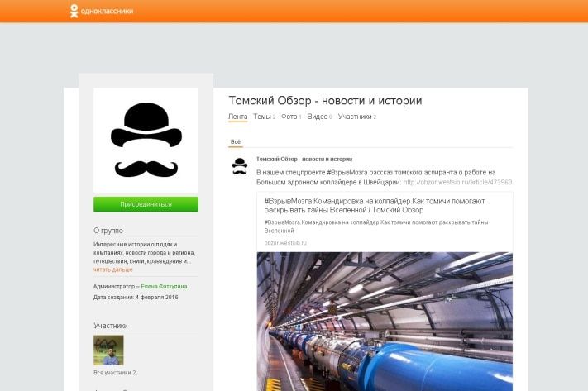
Task: Open the collider tunnel photo
Action: point(385,322)
